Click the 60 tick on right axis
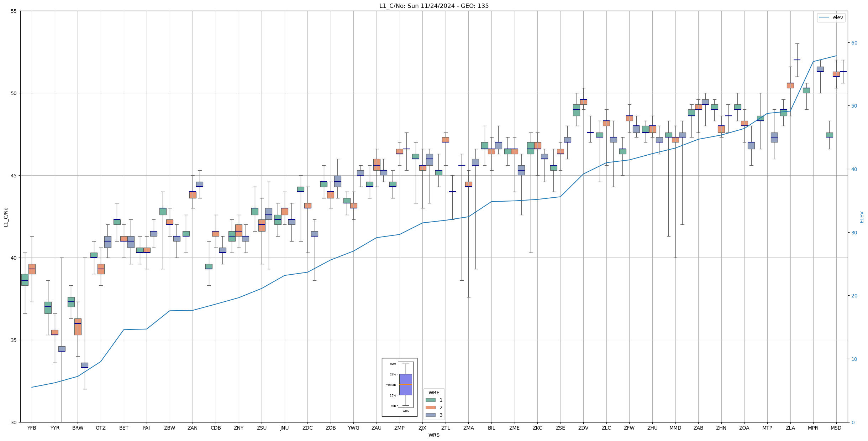 (x=854, y=43)
